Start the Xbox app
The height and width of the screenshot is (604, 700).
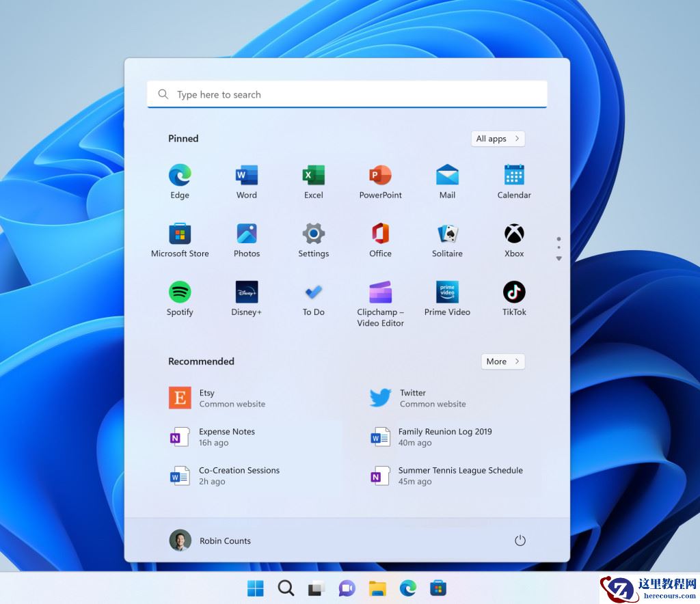pos(513,234)
